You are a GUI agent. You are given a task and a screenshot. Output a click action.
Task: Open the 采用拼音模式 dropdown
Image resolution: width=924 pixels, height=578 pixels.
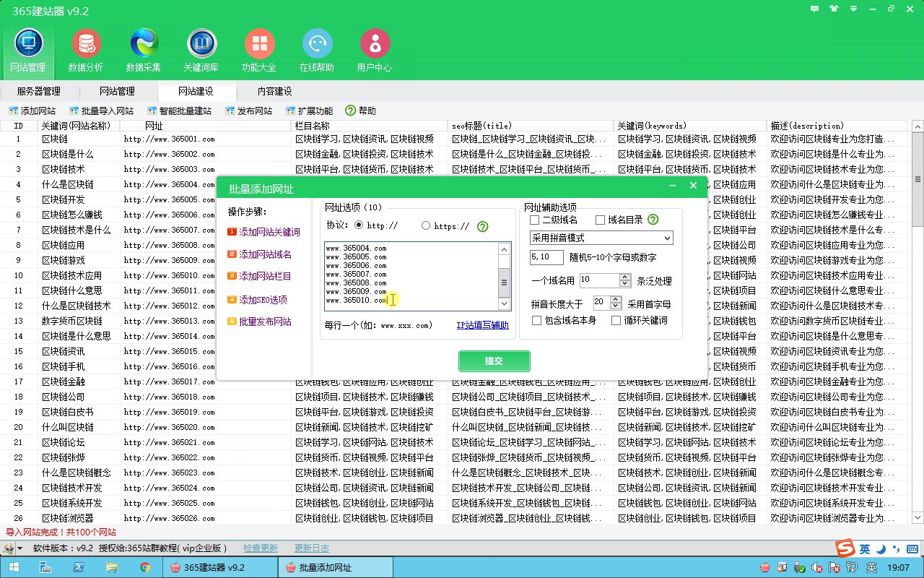click(601, 238)
